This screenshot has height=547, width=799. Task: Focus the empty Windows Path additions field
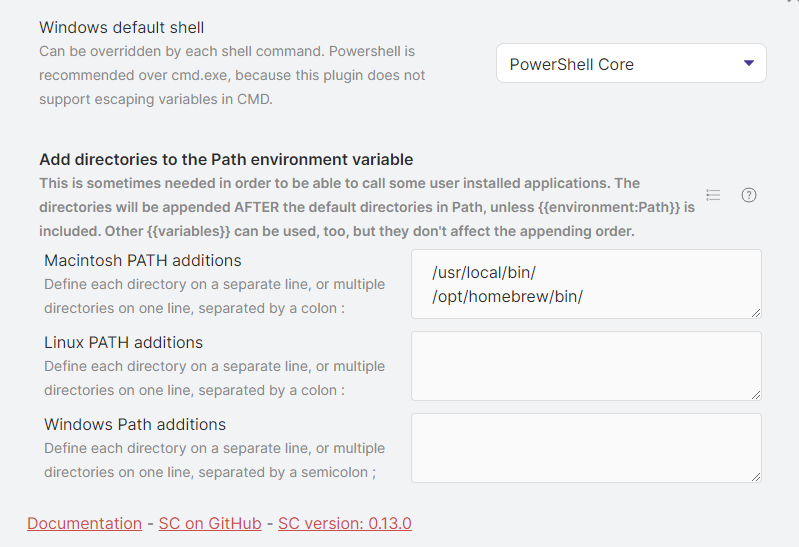point(586,448)
